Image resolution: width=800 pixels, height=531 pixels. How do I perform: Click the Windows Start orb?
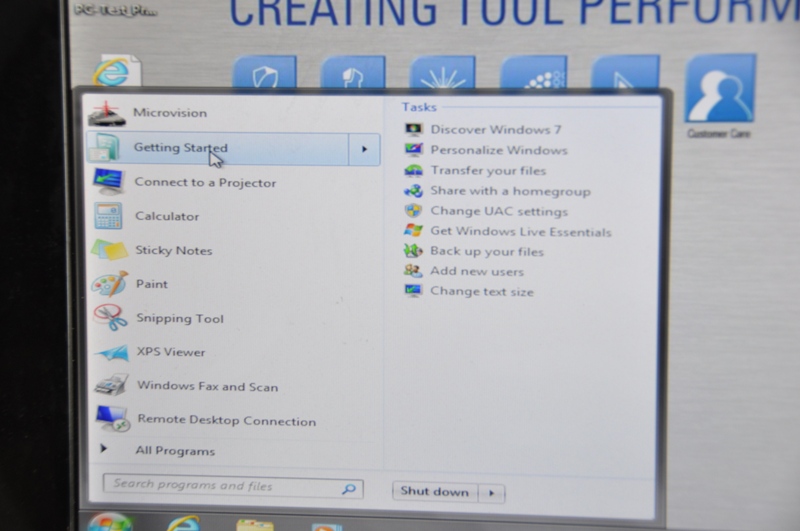pos(110,522)
